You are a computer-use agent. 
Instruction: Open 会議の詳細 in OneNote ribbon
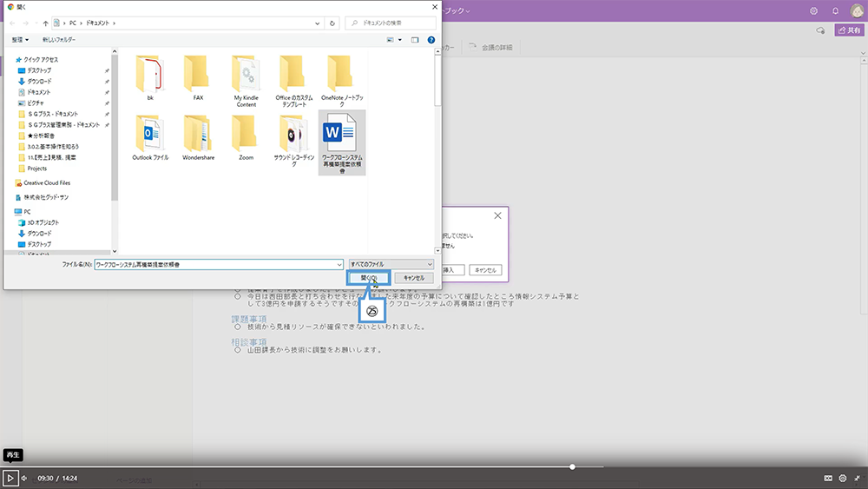tap(491, 48)
